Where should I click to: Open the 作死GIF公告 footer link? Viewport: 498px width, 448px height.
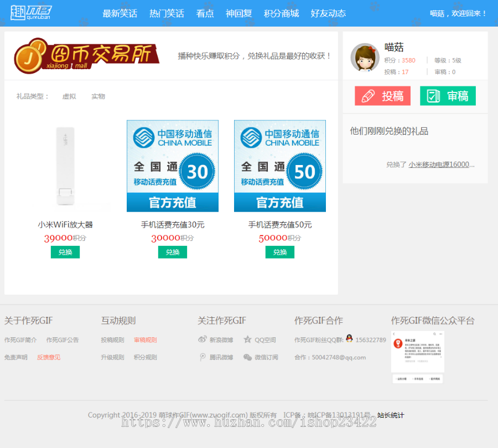pos(63,340)
